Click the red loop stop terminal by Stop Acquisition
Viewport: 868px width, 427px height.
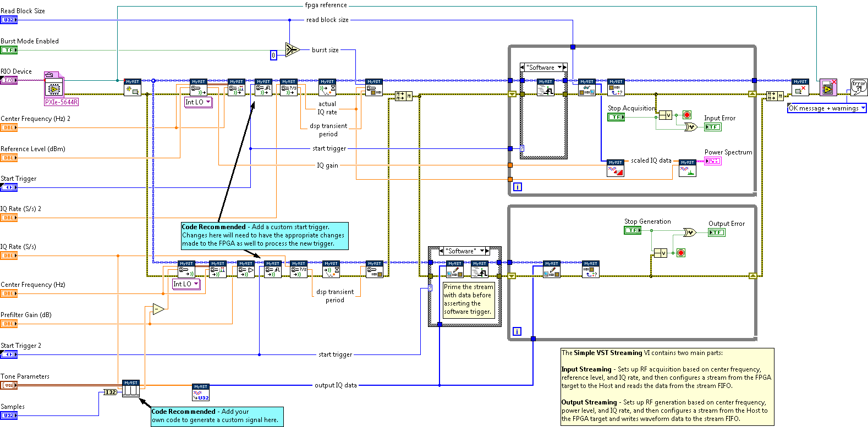tap(686, 115)
